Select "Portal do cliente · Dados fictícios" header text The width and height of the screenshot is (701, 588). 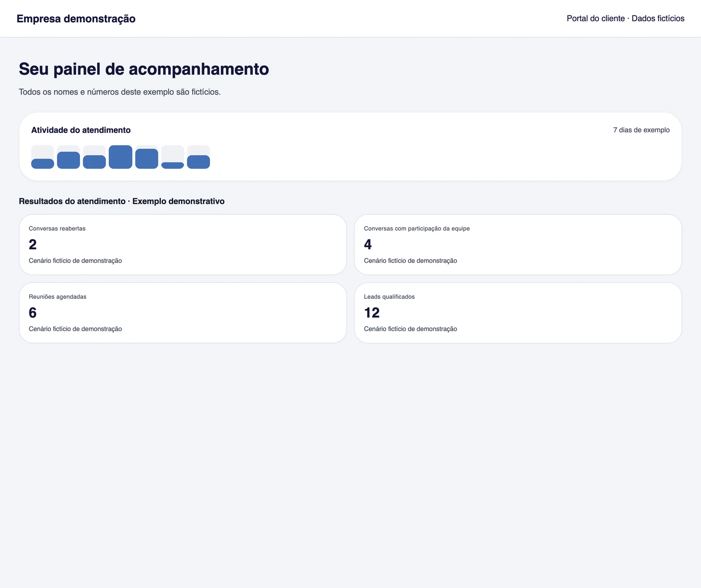[x=625, y=18]
